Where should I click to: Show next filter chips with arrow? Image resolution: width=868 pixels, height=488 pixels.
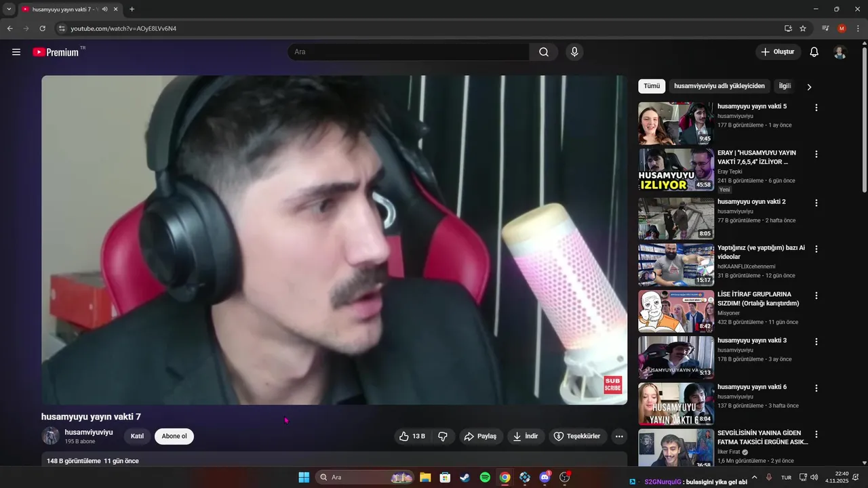tap(809, 87)
